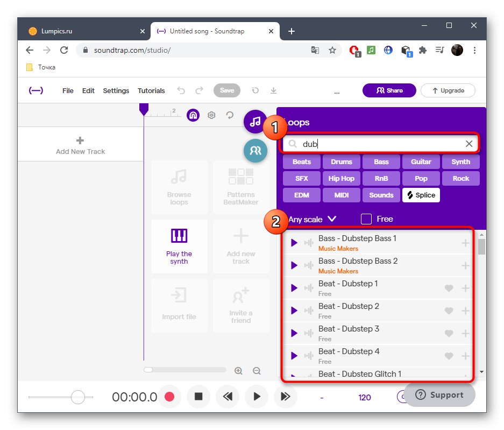Preview Beat - Dubstep 1 loop
This screenshot has width=504, height=430.
294,288
